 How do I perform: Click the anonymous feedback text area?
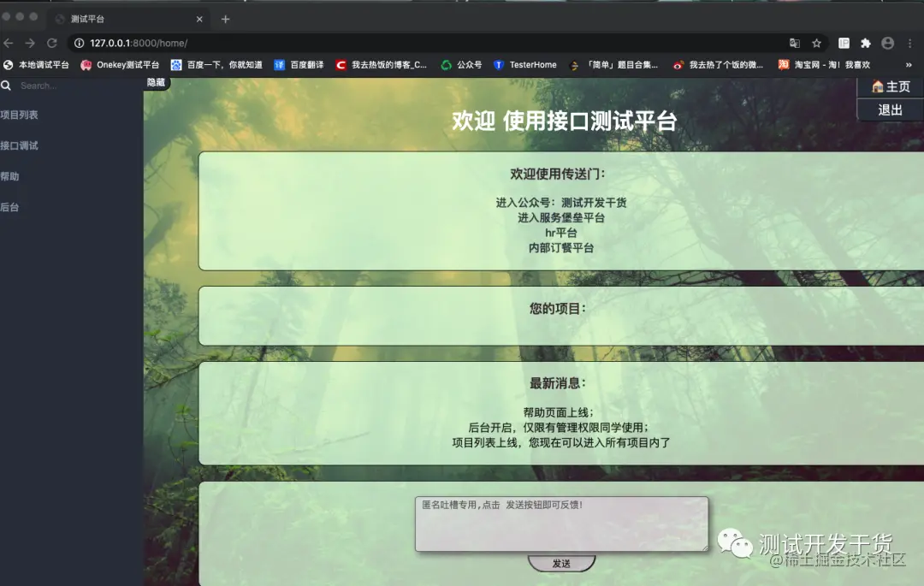pos(561,522)
